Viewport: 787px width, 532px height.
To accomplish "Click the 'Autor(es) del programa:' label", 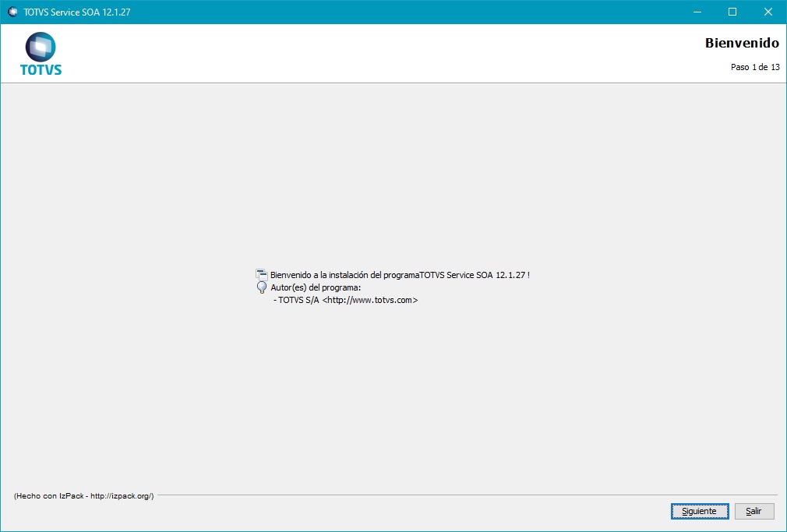I will [x=316, y=287].
